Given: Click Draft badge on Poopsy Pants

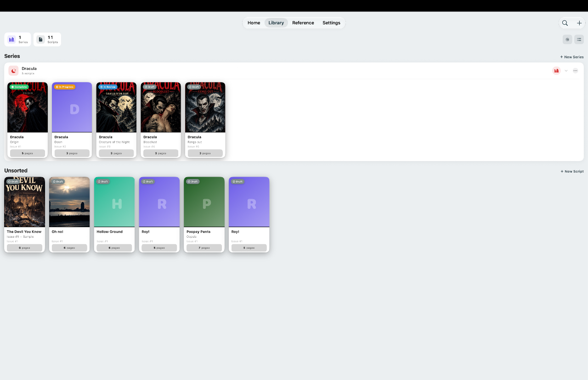Looking at the screenshot, I should coord(192,181).
